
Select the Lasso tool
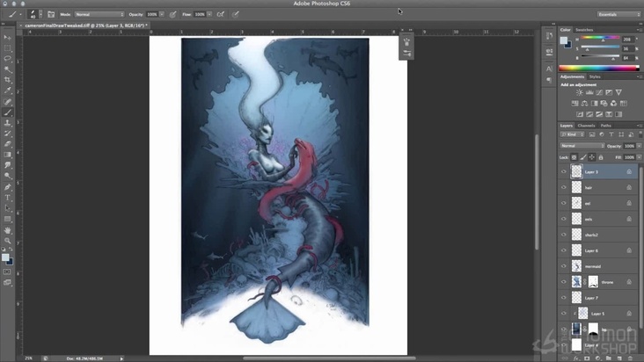click(x=8, y=58)
